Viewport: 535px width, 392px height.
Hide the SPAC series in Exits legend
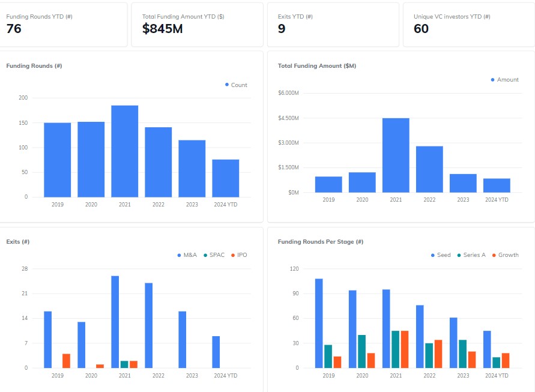(214, 255)
